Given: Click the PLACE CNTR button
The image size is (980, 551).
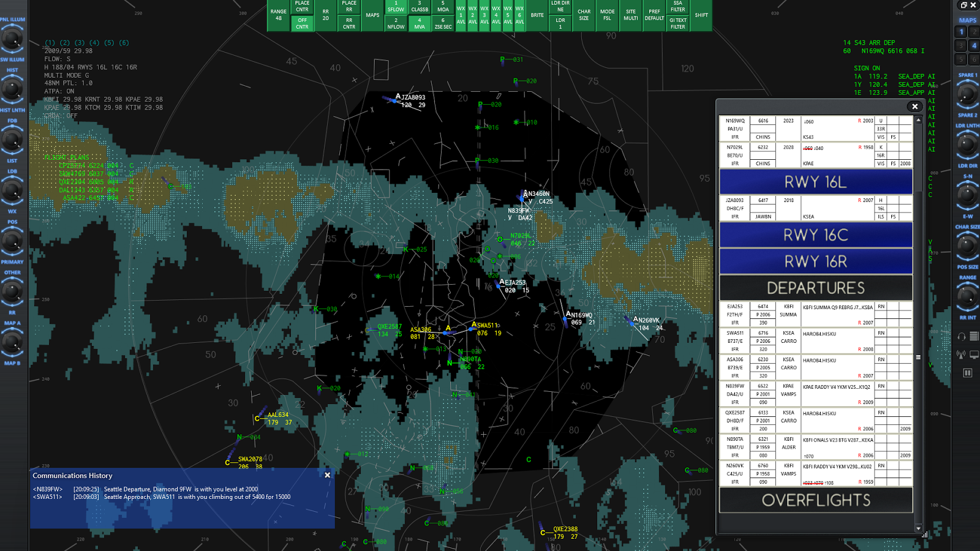Looking at the screenshot, I should coord(302,7).
